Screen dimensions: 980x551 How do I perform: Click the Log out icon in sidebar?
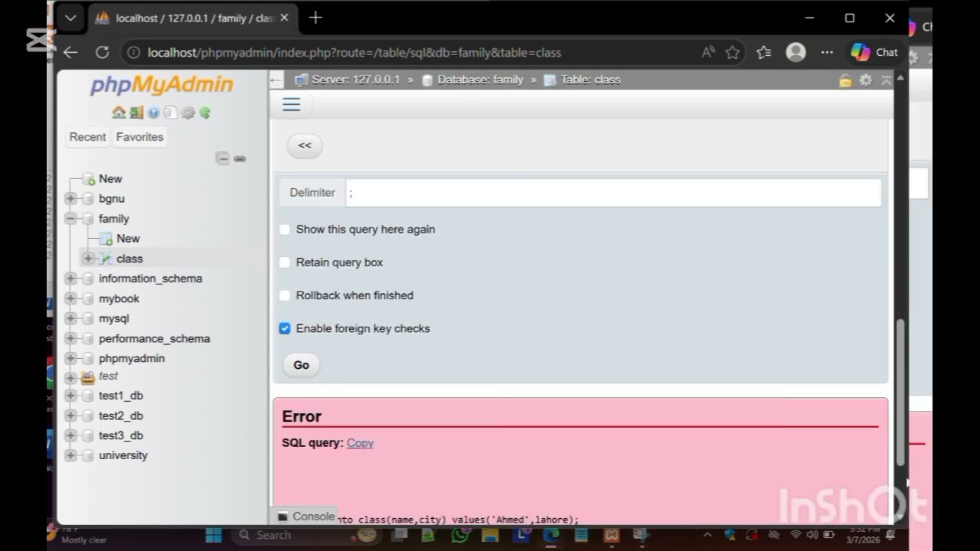pyautogui.click(x=136, y=112)
